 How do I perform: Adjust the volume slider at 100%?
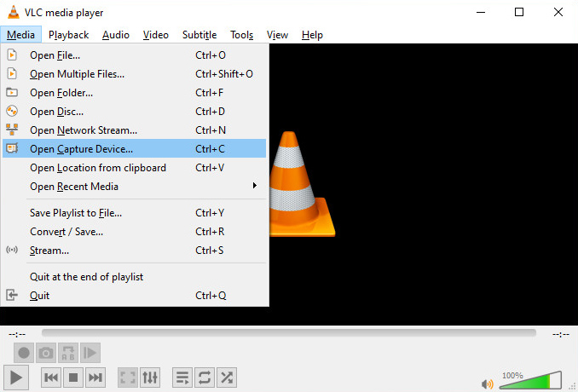coord(530,380)
